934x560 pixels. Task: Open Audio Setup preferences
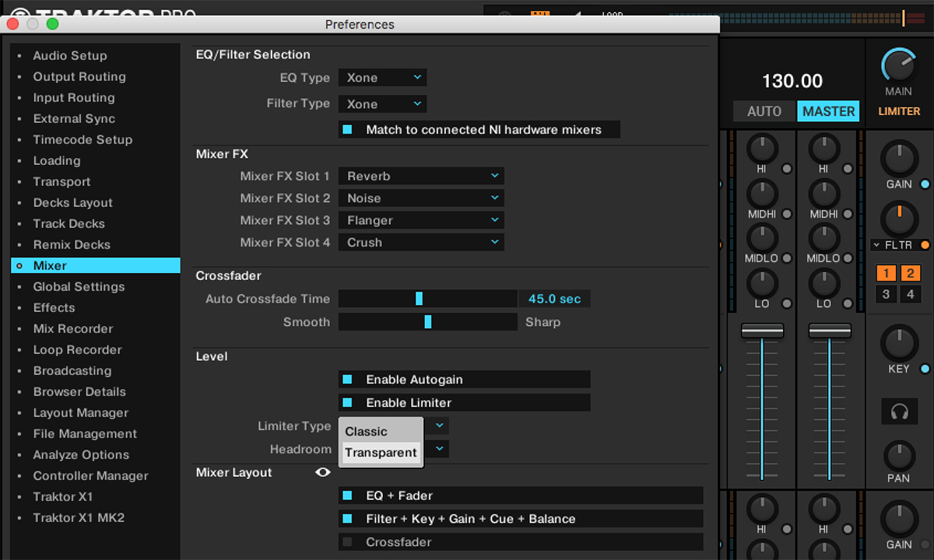coord(70,56)
